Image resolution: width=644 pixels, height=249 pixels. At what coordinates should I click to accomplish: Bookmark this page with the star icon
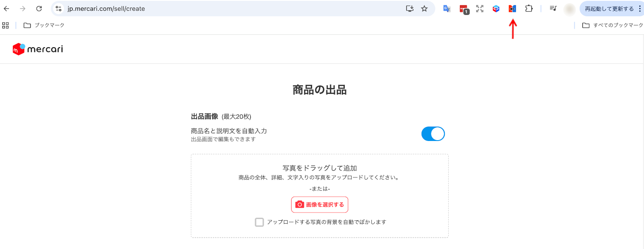[x=424, y=9]
